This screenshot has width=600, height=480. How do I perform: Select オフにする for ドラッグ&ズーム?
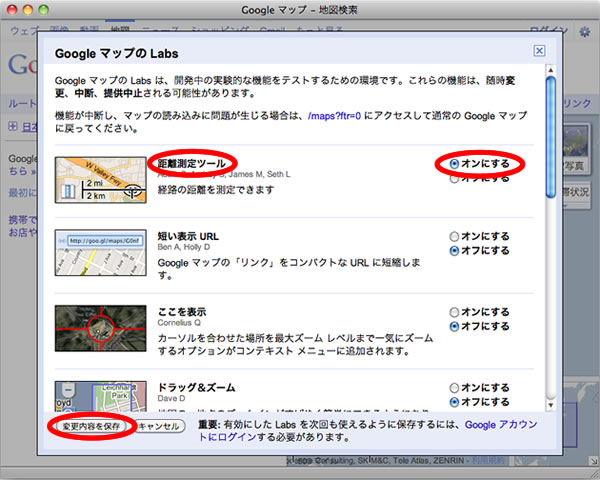point(454,402)
